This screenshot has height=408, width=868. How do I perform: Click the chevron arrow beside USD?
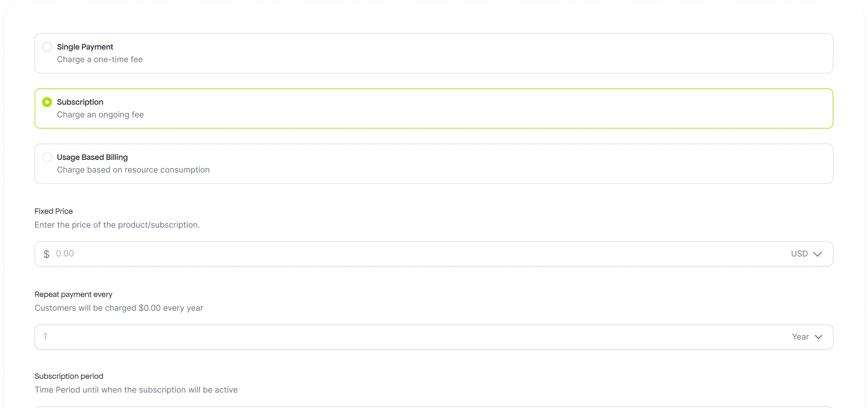[817, 254]
